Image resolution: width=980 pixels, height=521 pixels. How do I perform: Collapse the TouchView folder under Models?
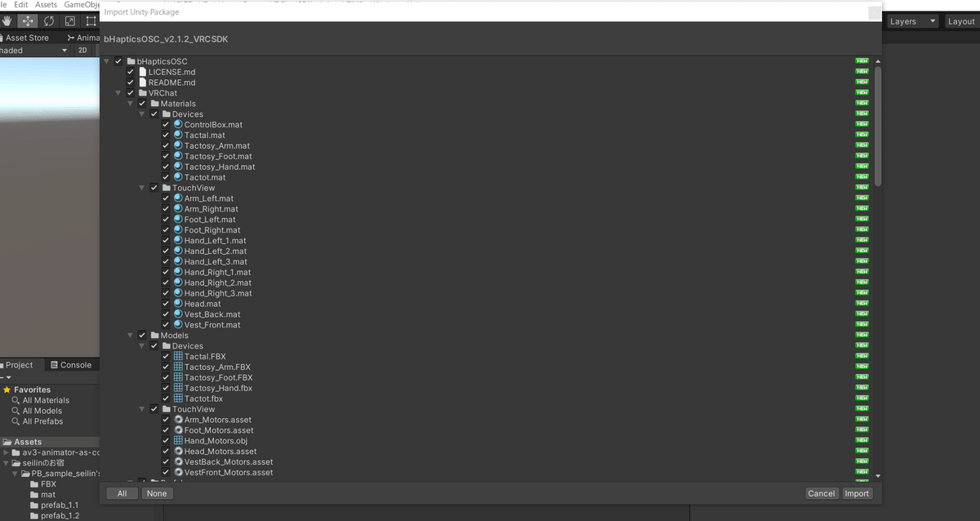click(142, 409)
